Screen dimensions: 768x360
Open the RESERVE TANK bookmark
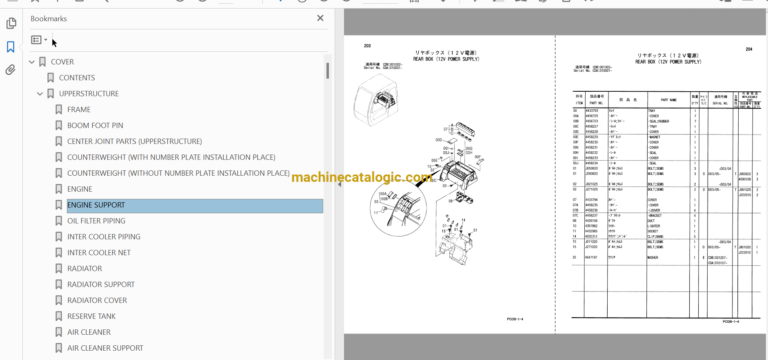pyautogui.click(x=92, y=316)
